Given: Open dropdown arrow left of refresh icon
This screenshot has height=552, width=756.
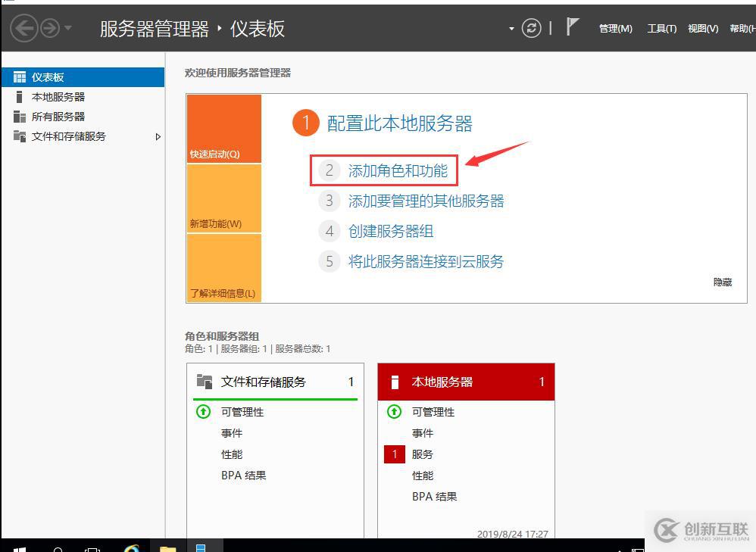Looking at the screenshot, I should 511,29.
